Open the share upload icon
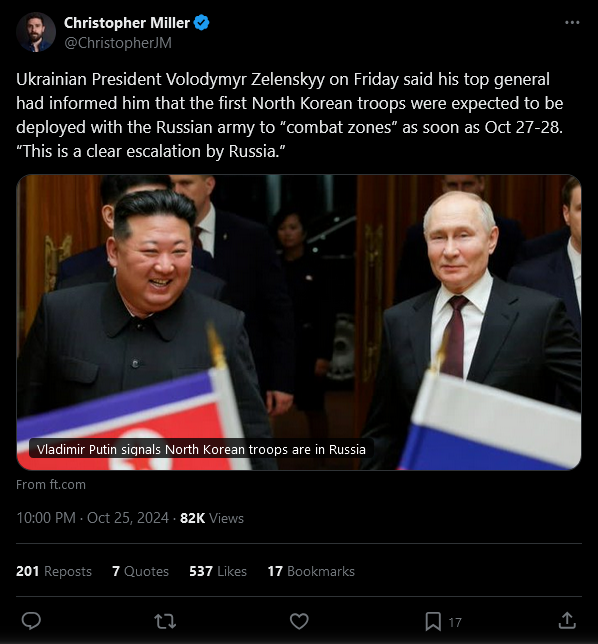Screen dimensions: 598x644 point(567,621)
